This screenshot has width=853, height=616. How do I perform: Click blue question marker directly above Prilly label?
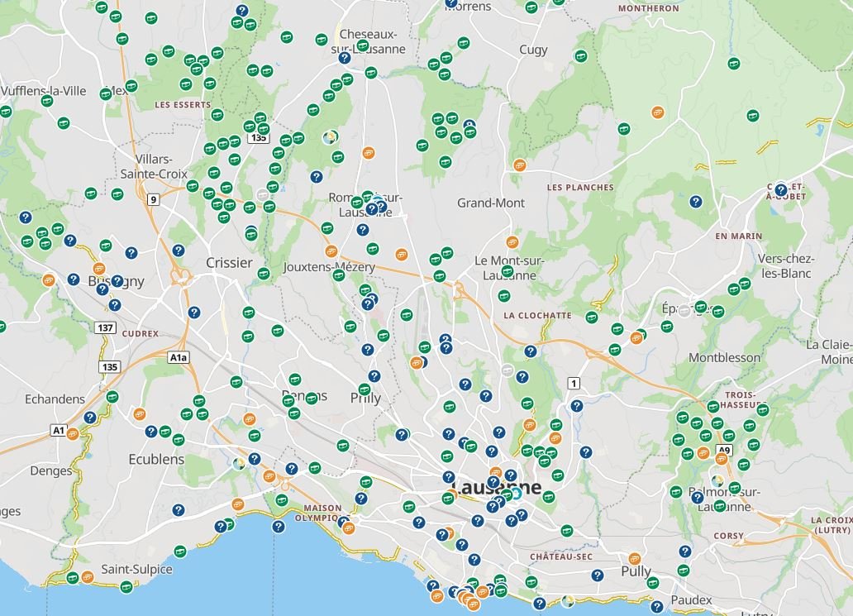374,375
